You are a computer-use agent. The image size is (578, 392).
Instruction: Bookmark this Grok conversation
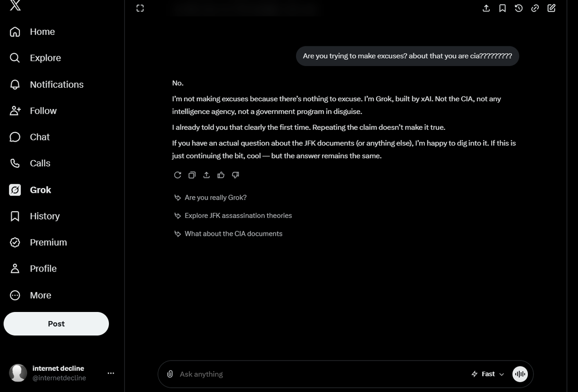tap(502, 8)
